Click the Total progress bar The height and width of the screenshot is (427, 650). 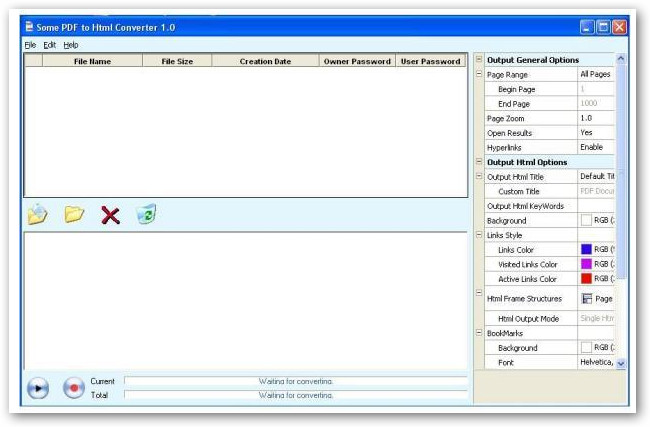point(296,395)
